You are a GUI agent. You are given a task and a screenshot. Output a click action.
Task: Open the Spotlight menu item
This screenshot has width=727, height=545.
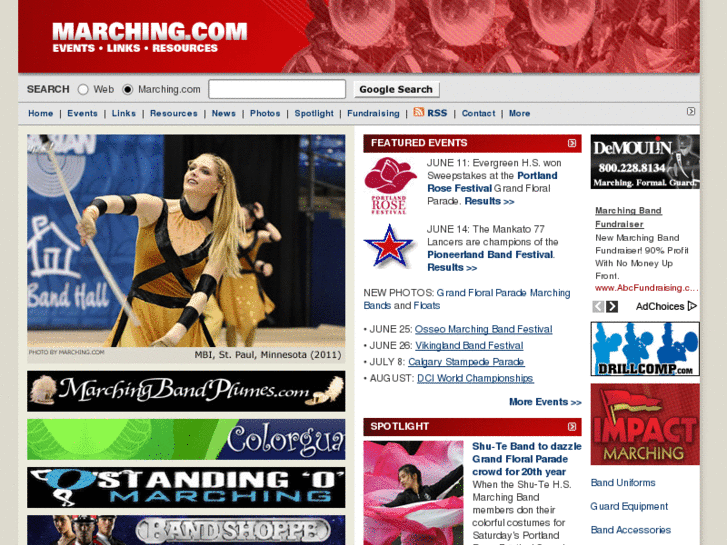(314, 113)
